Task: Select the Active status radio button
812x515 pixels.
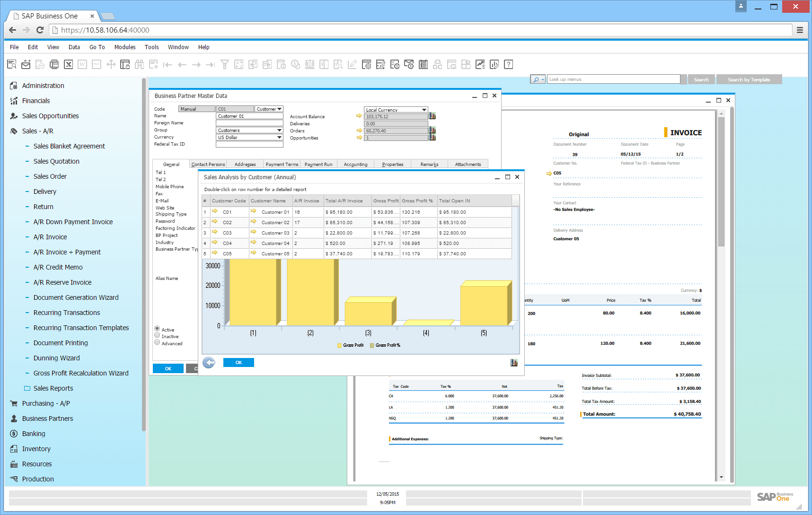Action: pos(157,329)
